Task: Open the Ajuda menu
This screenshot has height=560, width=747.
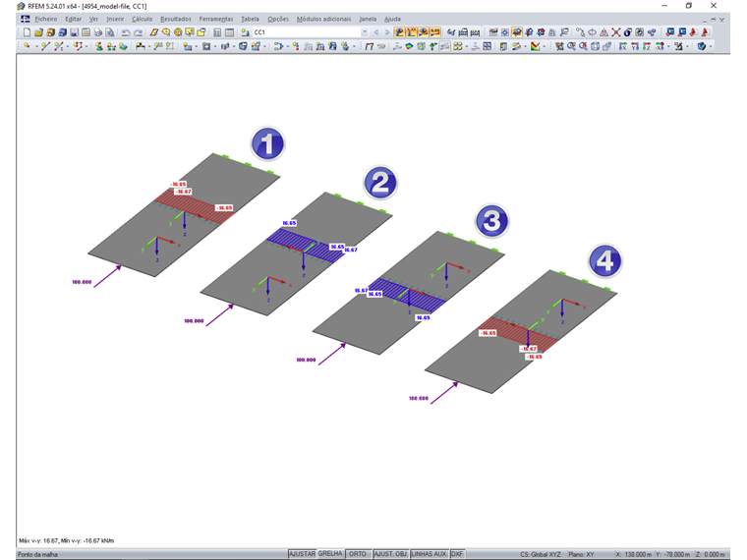Action: 392,19
